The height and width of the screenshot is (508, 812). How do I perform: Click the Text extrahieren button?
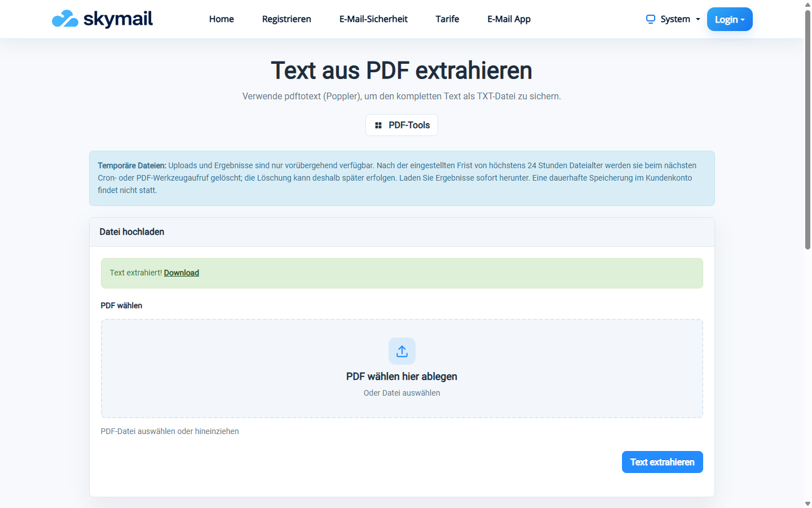click(663, 462)
